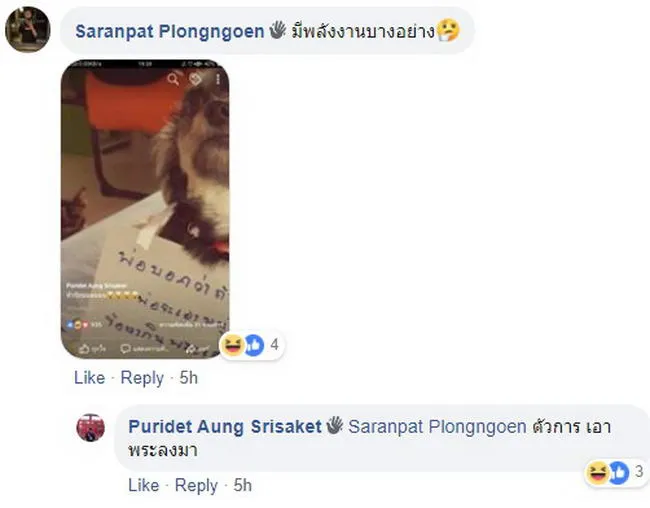Open the tagged Saranpat Plongngoen mention in the reply

click(x=437, y=427)
